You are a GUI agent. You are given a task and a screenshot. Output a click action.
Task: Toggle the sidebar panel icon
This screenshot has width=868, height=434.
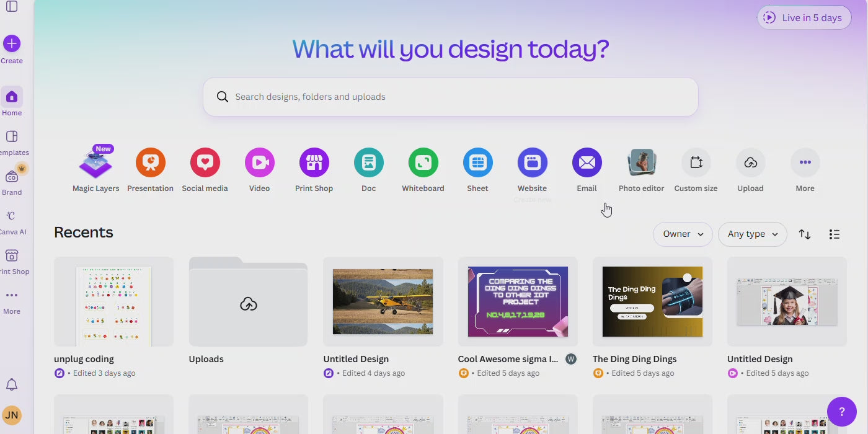click(12, 7)
